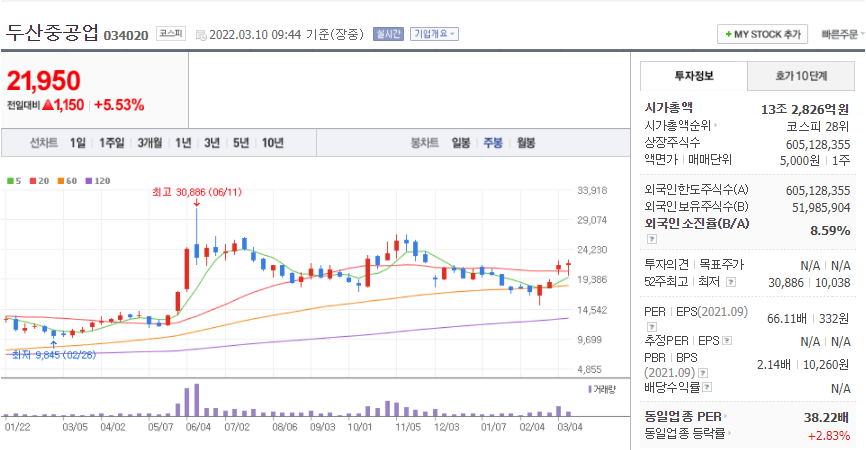Click the 66.11배 PER value
The image size is (866, 450).
click(x=786, y=319)
